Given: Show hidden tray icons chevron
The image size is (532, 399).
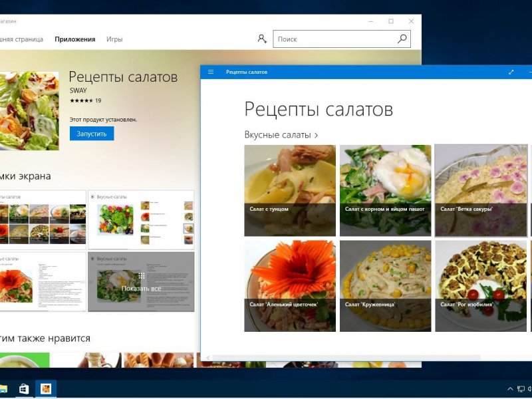Looking at the screenshot, I should point(510,389).
